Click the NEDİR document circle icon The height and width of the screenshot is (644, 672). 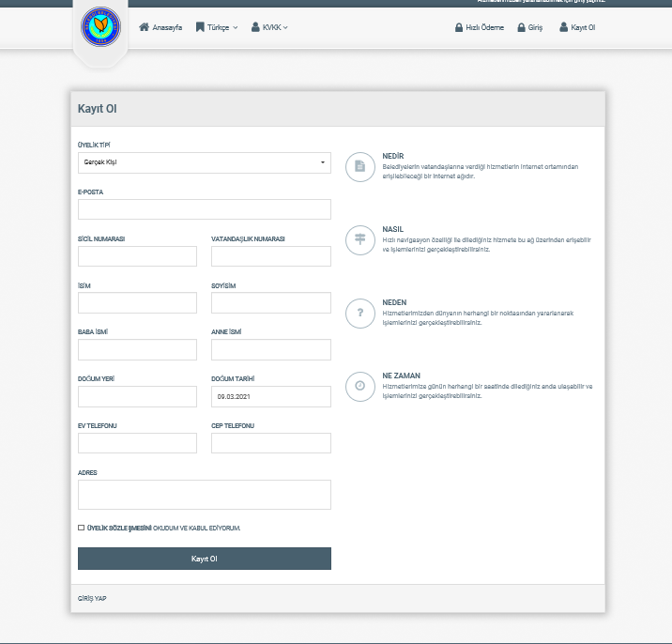click(x=360, y=166)
